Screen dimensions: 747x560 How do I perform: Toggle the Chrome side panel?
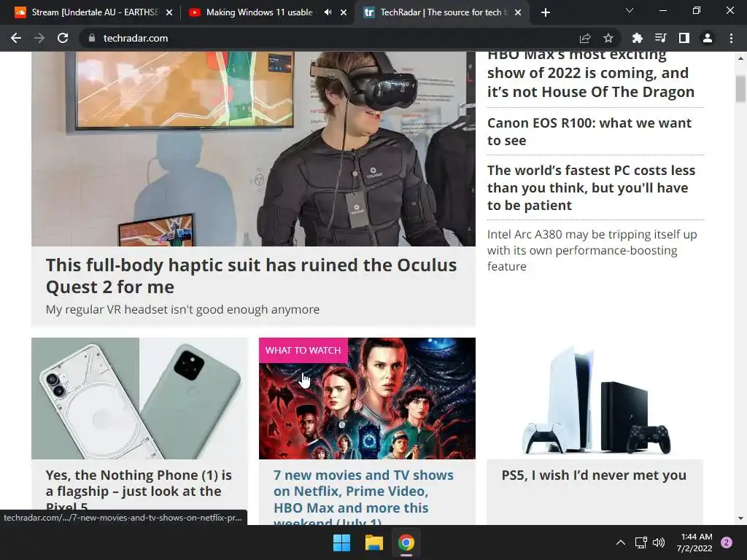point(684,38)
